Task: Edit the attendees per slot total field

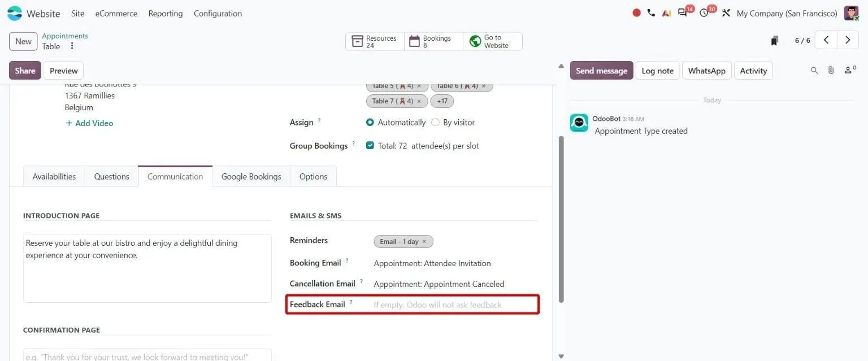Action: click(403, 146)
